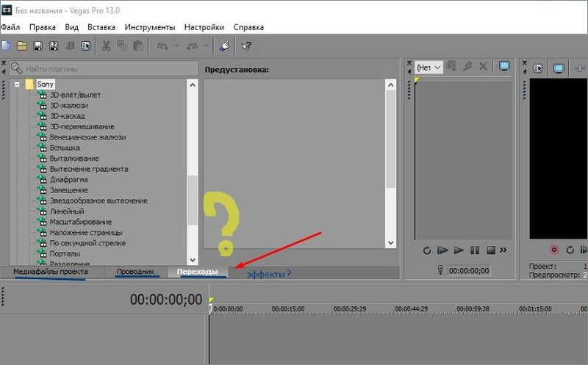Select the 'Порталы' transition

(65, 253)
